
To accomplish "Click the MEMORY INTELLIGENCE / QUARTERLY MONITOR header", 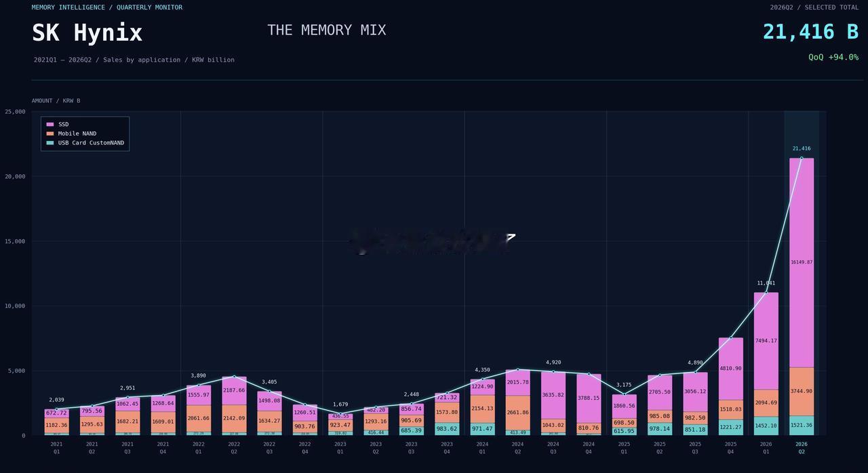I will click(107, 7).
